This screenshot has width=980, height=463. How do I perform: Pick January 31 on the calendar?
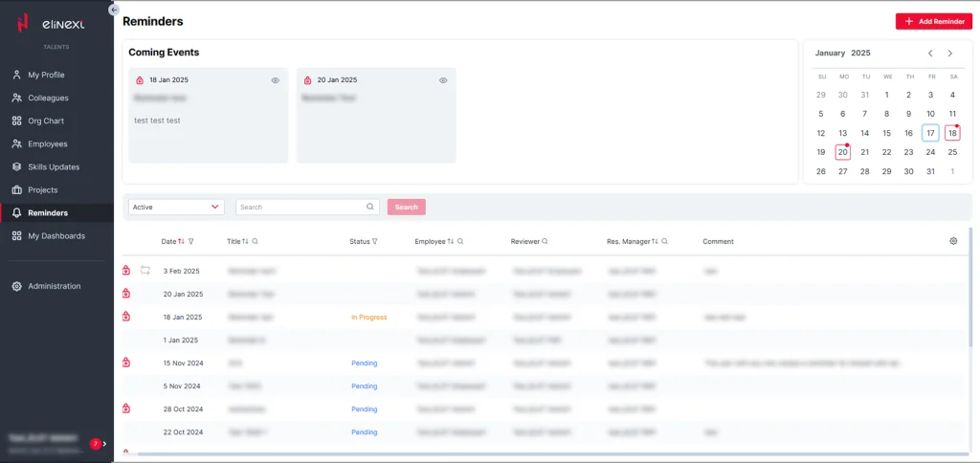click(x=930, y=171)
